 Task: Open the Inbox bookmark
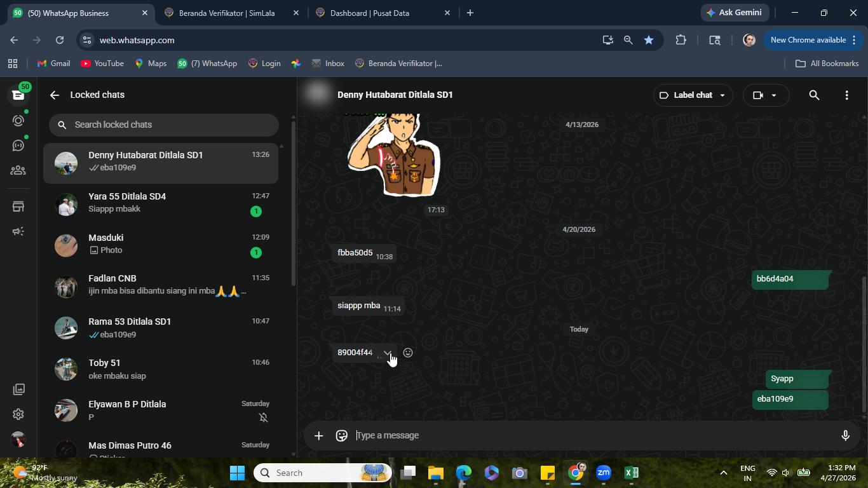coord(328,64)
